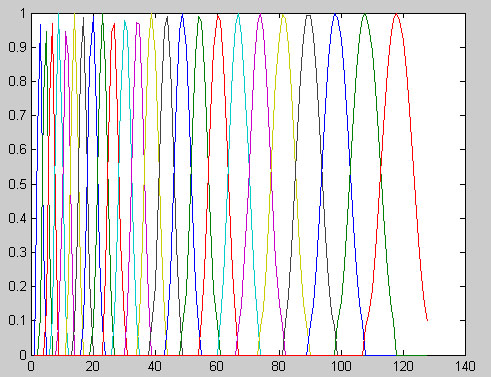
Task: Click the y-axis label 0.9
Action: pos(17,47)
